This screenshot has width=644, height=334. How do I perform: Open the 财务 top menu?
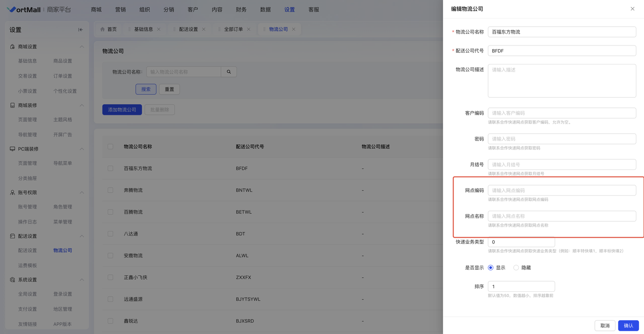tap(241, 10)
